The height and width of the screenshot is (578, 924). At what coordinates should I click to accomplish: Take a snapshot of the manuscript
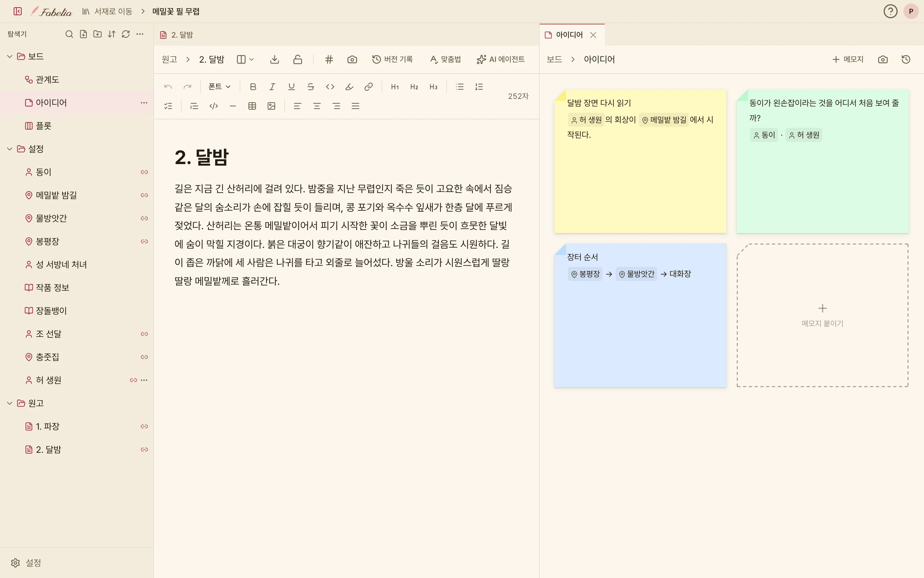point(352,59)
